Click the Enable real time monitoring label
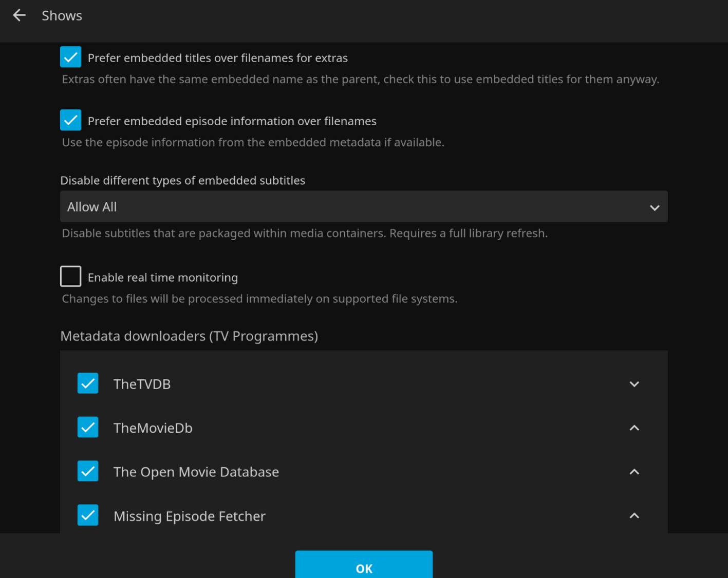The height and width of the screenshot is (578, 728). [x=162, y=278]
